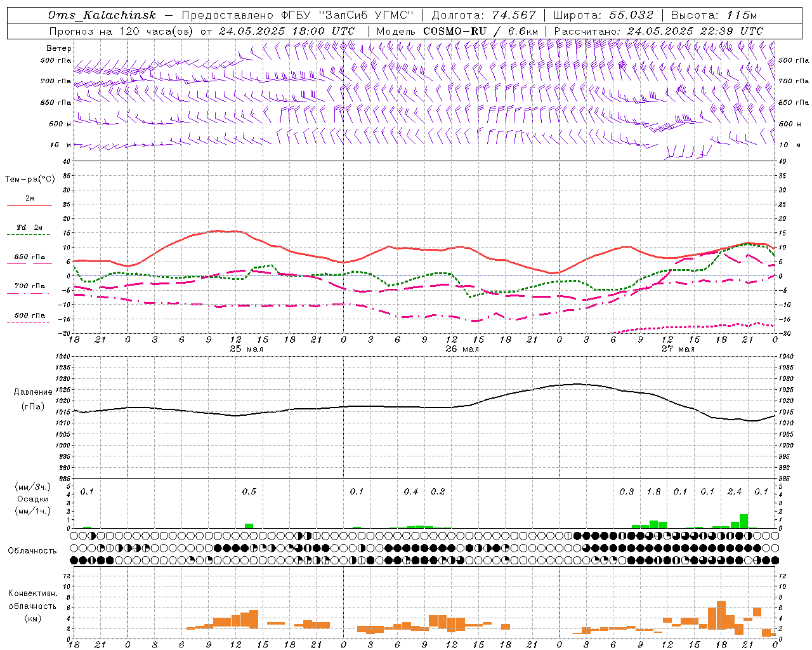The image size is (812, 650).
Task: Click the green precipitation bar below '0.5'
Action: click(x=249, y=526)
